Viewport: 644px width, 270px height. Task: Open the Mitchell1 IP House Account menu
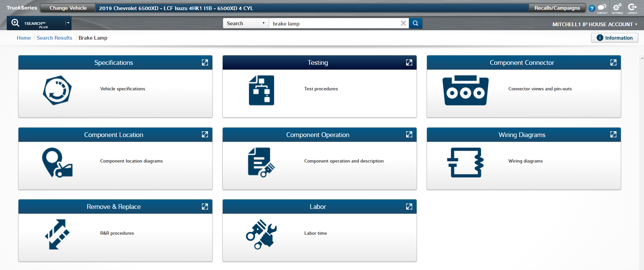click(x=595, y=24)
